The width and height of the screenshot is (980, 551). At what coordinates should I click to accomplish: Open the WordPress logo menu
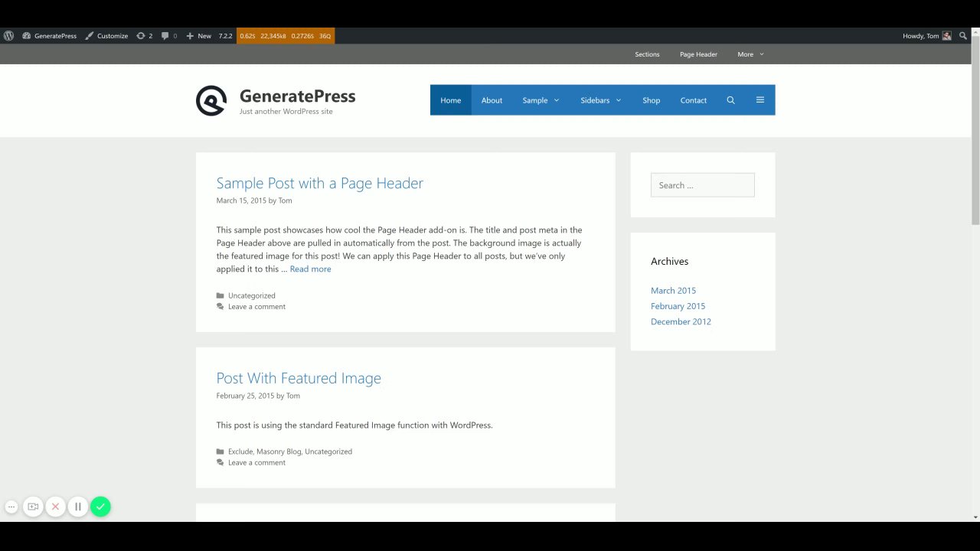(x=8, y=36)
